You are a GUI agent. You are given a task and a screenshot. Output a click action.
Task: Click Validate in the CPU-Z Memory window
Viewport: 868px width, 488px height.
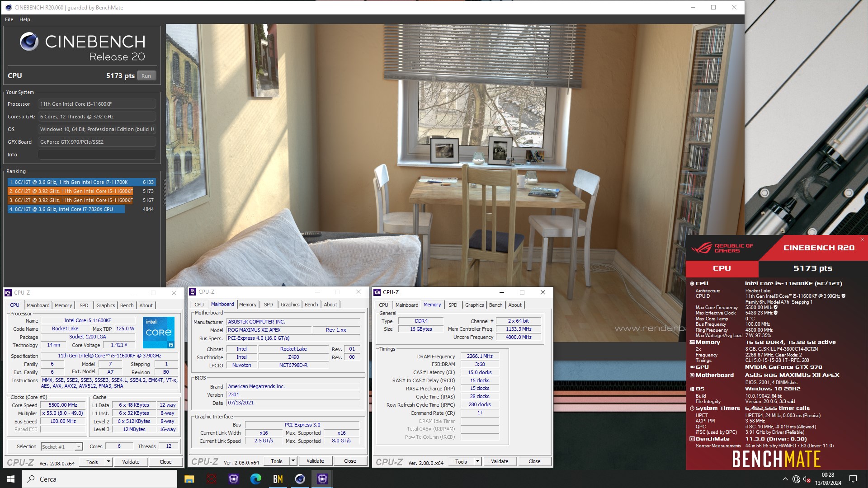click(x=500, y=461)
